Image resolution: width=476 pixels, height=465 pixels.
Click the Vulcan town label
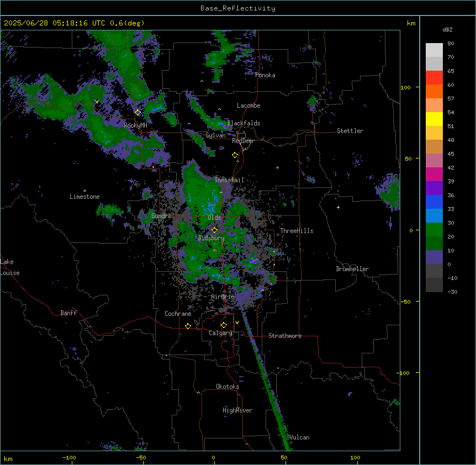tap(299, 437)
